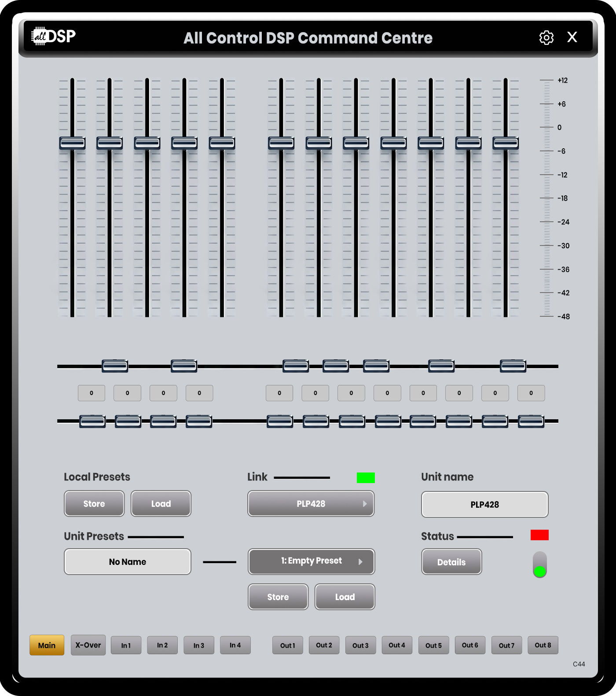Expand the '1: Empty Preset' dropdown

[312, 561]
